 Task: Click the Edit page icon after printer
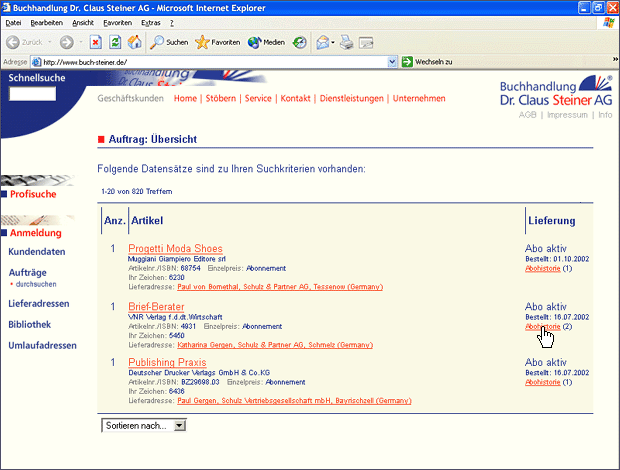[x=366, y=42]
